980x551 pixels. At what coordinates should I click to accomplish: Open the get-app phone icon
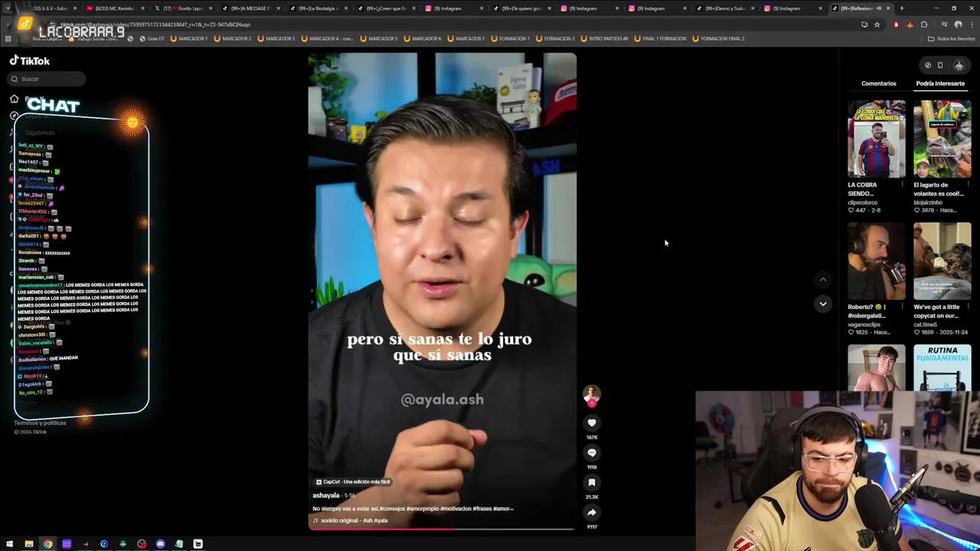pyautogui.click(x=940, y=65)
